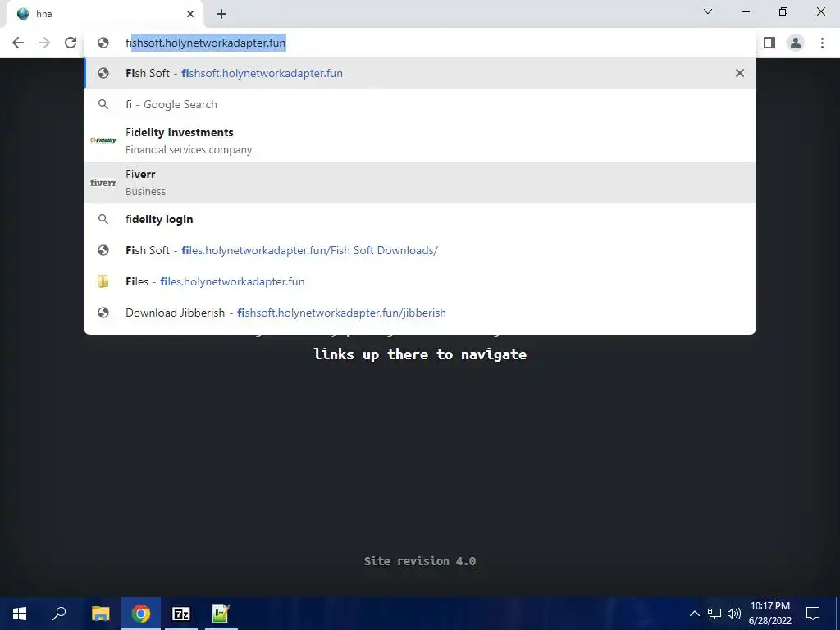Open File Explorer from the taskbar
Viewport: 840px width, 630px height.
[100, 614]
